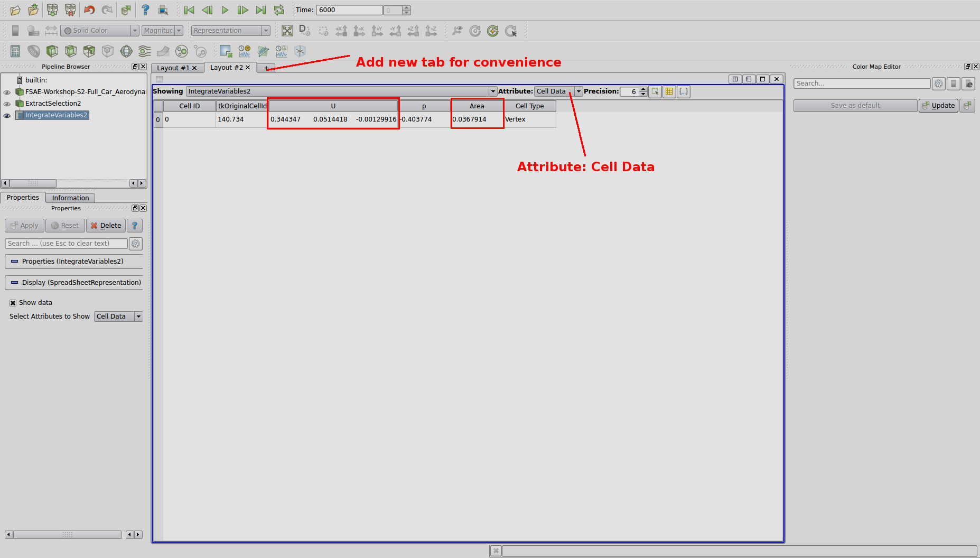Viewport: 980px width, 558px height.
Task: Add a new layout tab
Action: click(266, 68)
